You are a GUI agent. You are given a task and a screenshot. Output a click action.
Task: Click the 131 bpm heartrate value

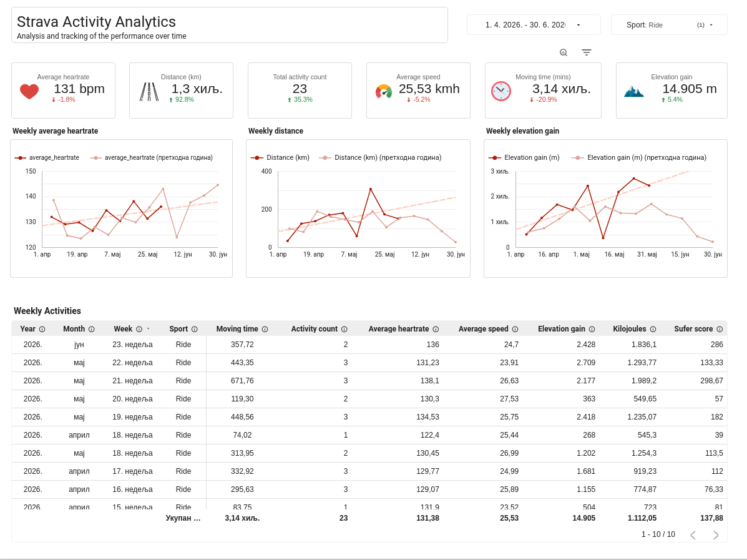(x=79, y=89)
